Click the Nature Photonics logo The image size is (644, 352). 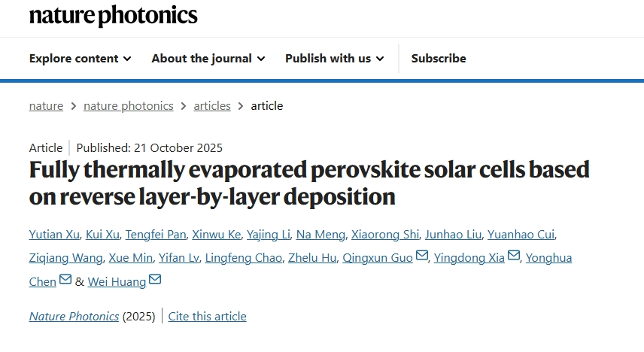point(114,15)
